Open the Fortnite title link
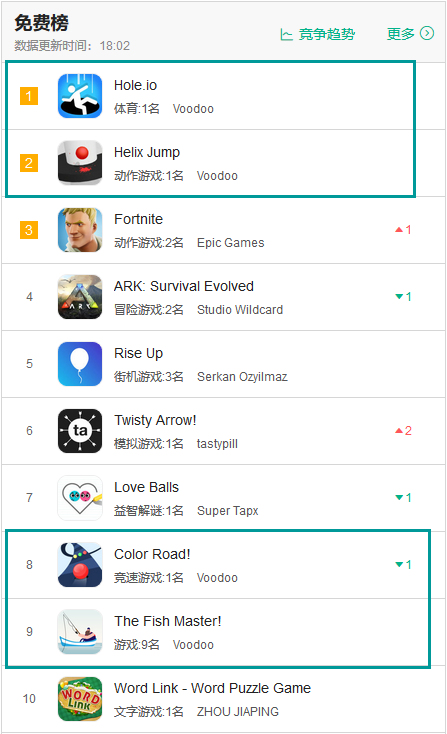447x734 pixels. [139, 219]
